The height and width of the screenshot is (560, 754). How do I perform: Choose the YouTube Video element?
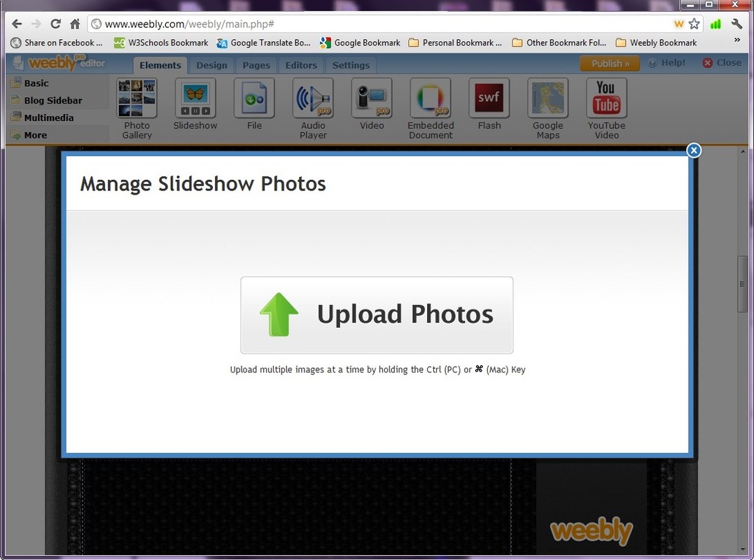606,98
